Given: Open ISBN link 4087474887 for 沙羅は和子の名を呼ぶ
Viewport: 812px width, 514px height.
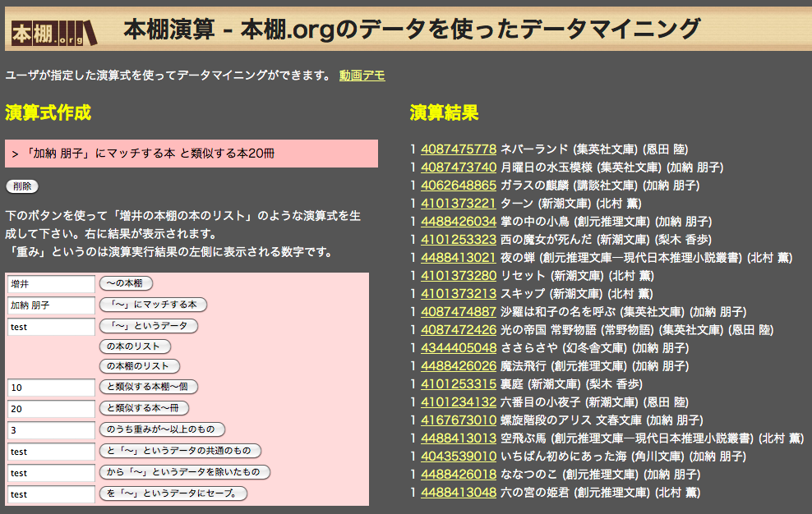Looking at the screenshot, I should click(x=459, y=313).
